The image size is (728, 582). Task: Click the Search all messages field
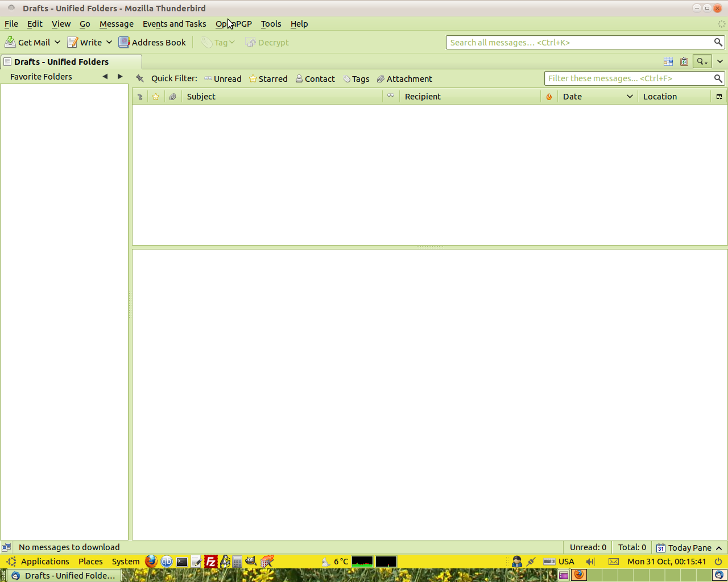pyautogui.click(x=579, y=43)
